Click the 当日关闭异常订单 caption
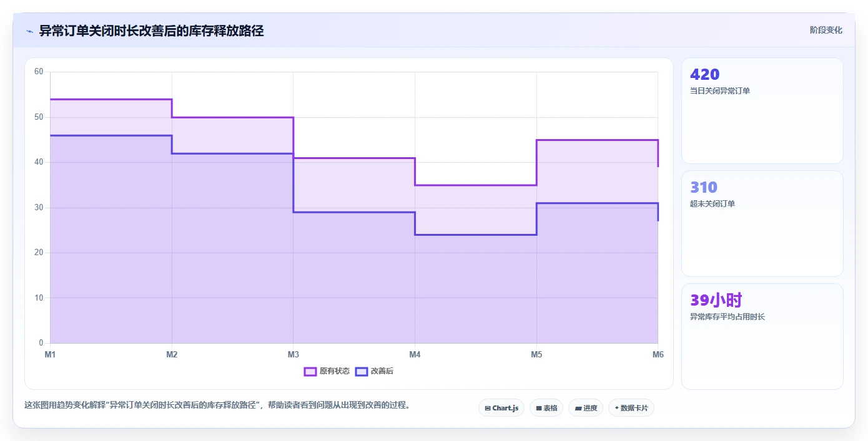Viewport: 868px width, 441px height. click(x=720, y=91)
